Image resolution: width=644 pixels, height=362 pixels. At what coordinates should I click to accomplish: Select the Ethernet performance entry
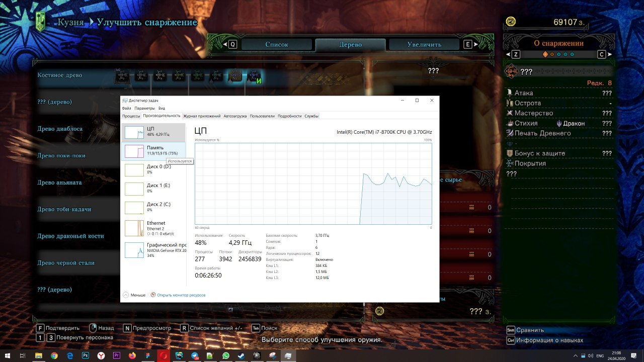coord(153,228)
